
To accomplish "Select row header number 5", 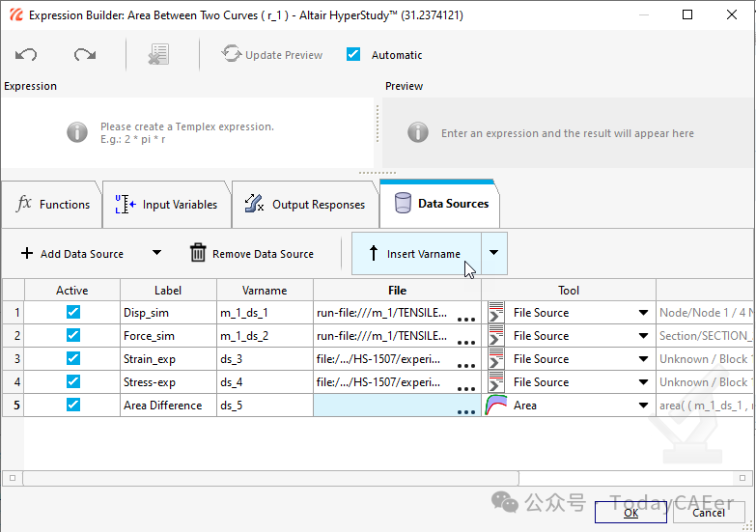I will pyautogui.click(x=13, y=406).
